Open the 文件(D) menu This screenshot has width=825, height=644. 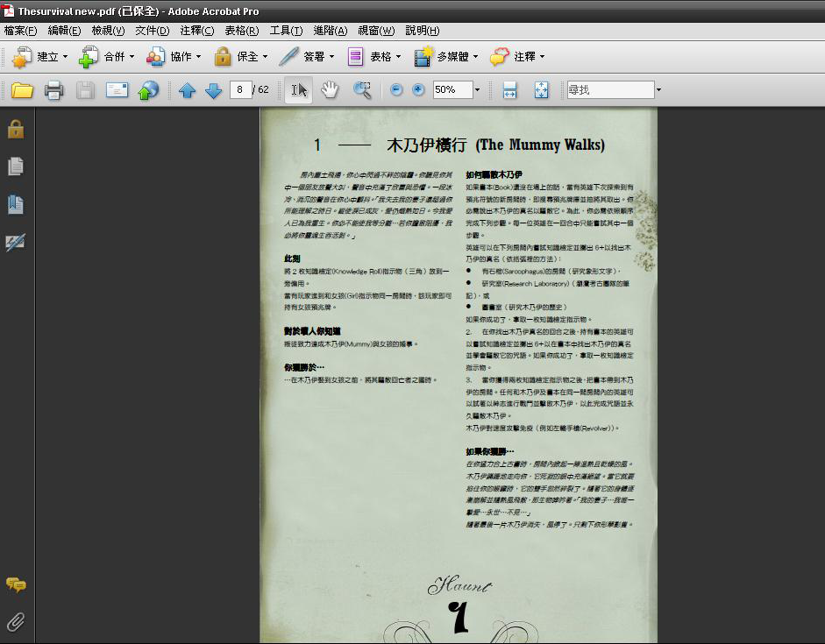(152, 31)
